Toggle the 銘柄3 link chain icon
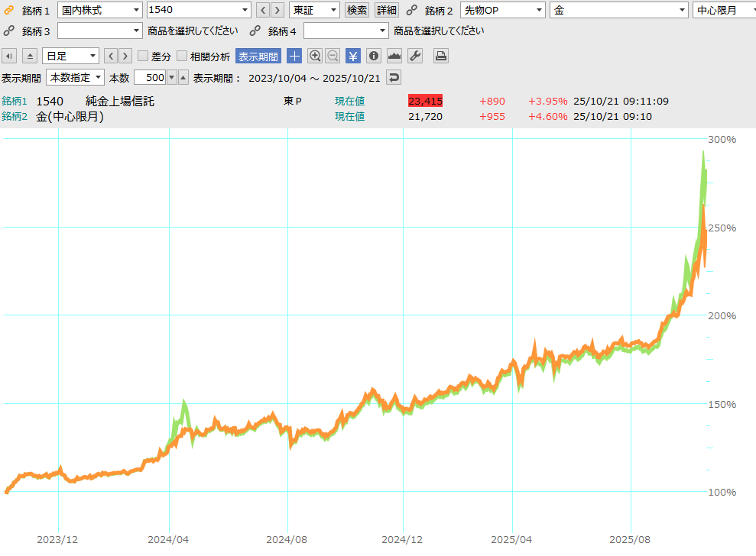This screenshot has height=556, width=756. [9, 31]
